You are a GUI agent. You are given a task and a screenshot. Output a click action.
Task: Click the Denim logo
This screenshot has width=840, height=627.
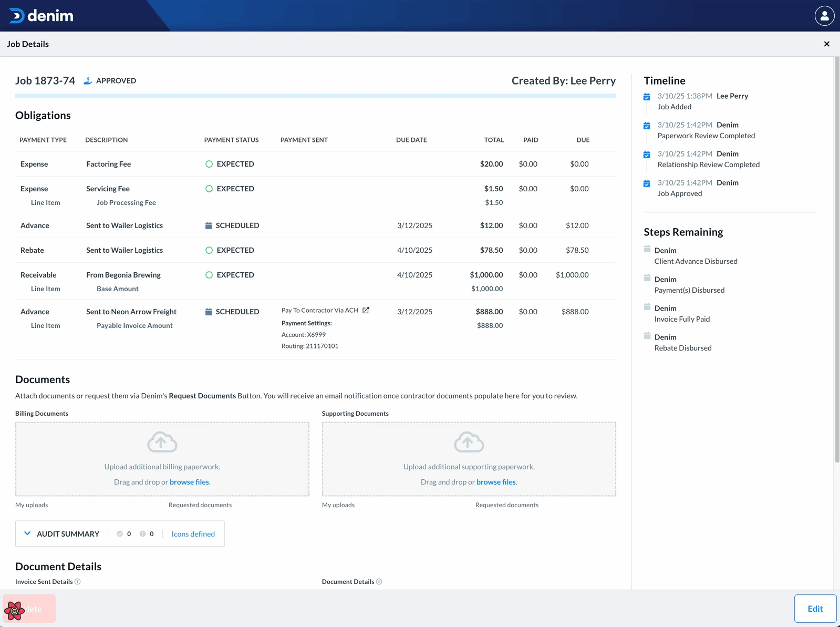pyautogui.click(x=41, y=16)
